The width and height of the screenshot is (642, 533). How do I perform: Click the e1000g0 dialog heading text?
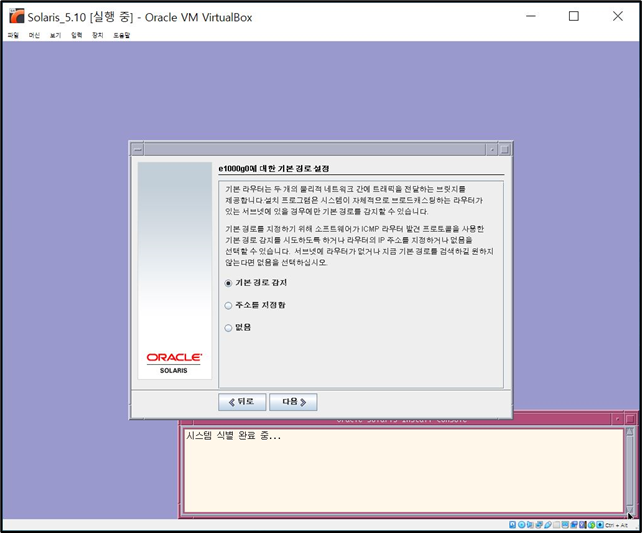[274, 169]
